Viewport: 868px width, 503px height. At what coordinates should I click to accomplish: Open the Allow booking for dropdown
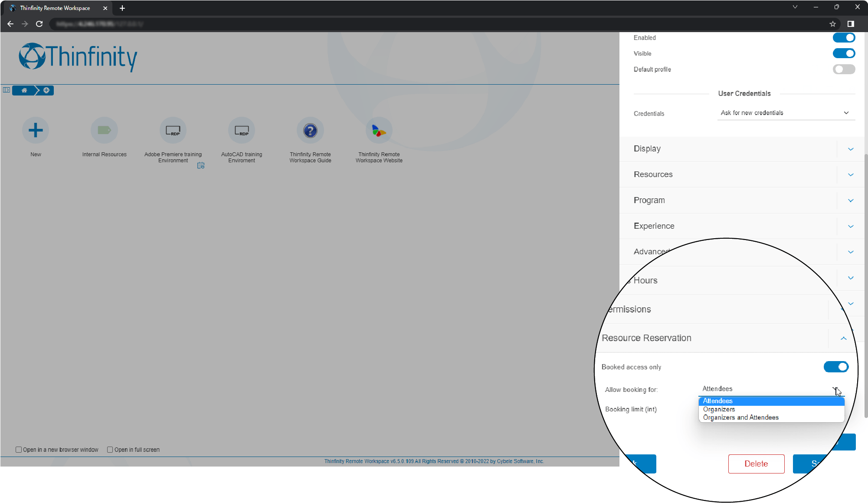771,389
